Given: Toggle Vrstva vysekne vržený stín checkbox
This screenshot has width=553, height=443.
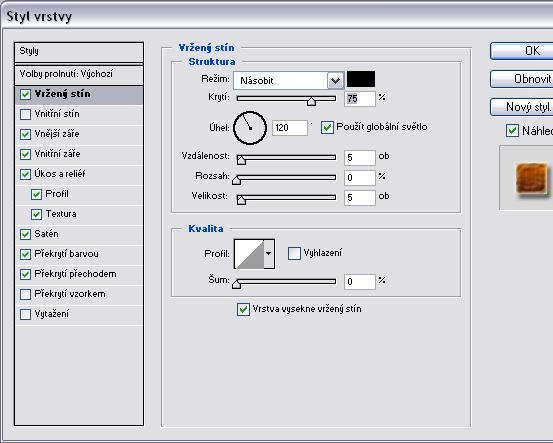Looking at the screenshot, I should tap(243, 309).
